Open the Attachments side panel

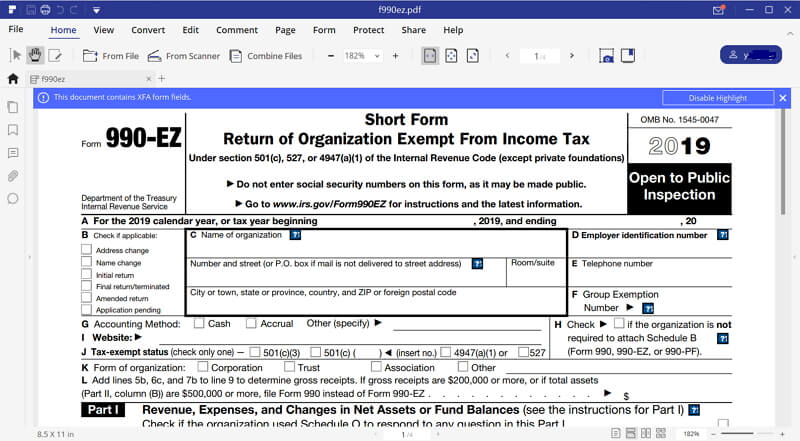tap(13, 176)
